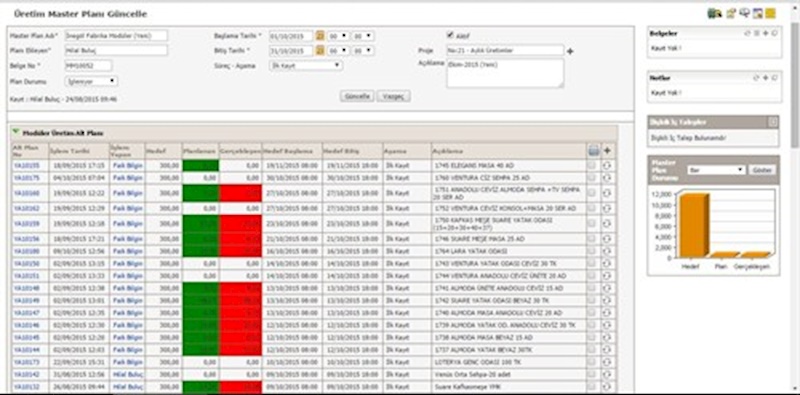The width and height of the screenshot is (800, 395).
Task: Click the plus icon next to Proje field
Action: 570,52
